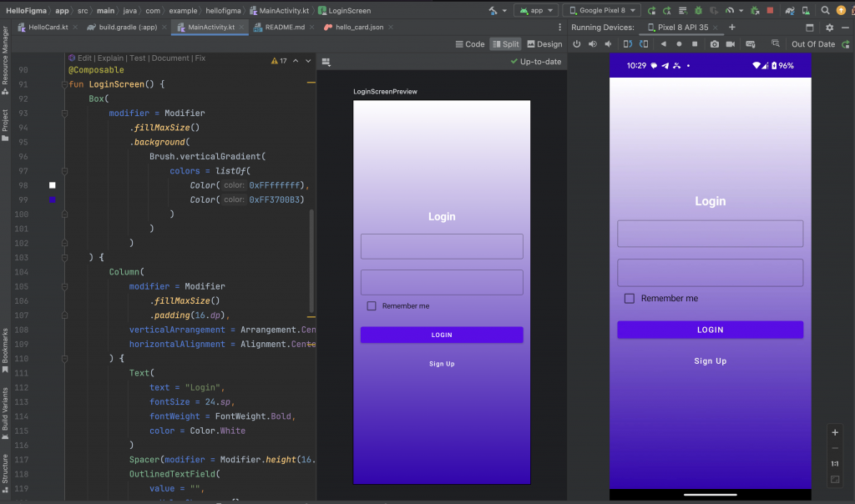Click the first input field on the emulator
Image resolution: width=855 pixels, height=504 pixels.
[x=710, y=233]
